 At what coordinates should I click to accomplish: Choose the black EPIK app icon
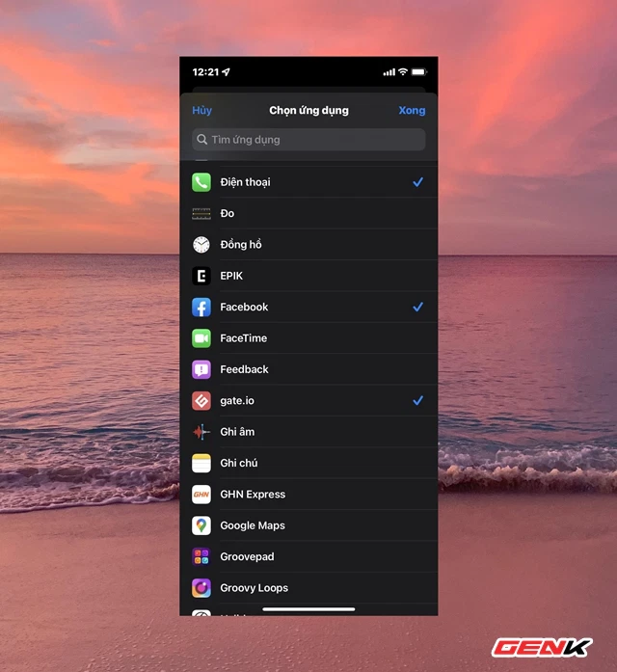[x=201, y=276]
